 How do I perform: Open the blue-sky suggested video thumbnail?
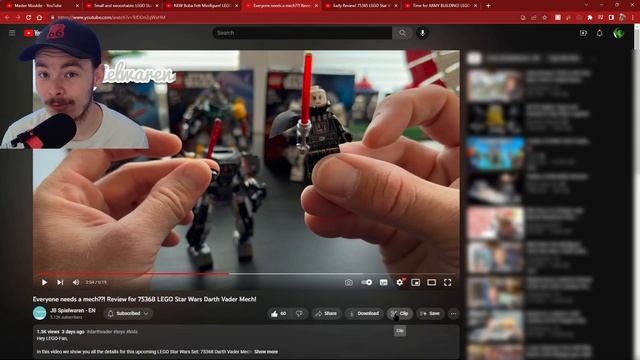[495, 154]
